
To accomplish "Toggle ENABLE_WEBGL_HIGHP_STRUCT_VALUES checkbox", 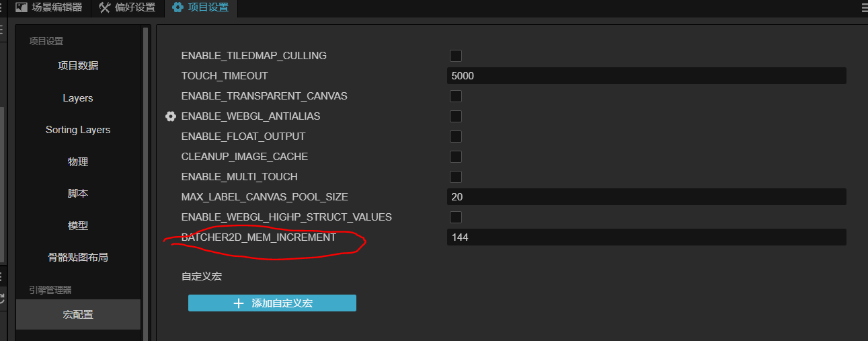I will pos(456,217).
